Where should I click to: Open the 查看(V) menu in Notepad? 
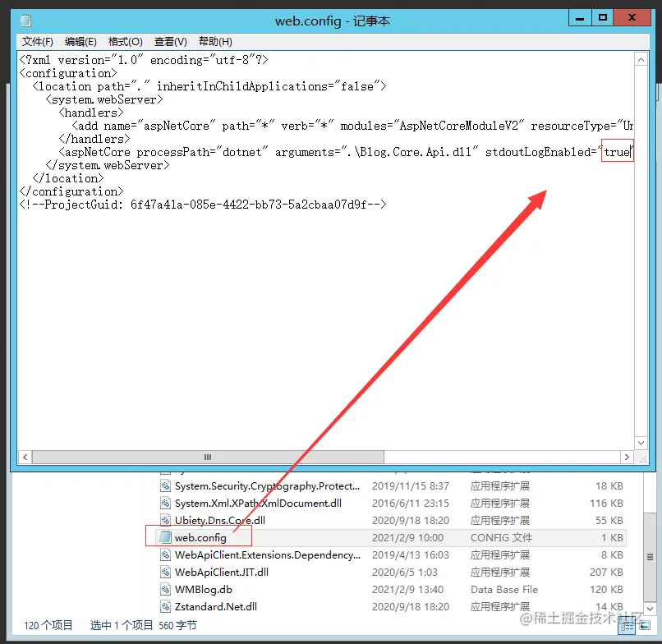tap(171, 42)
